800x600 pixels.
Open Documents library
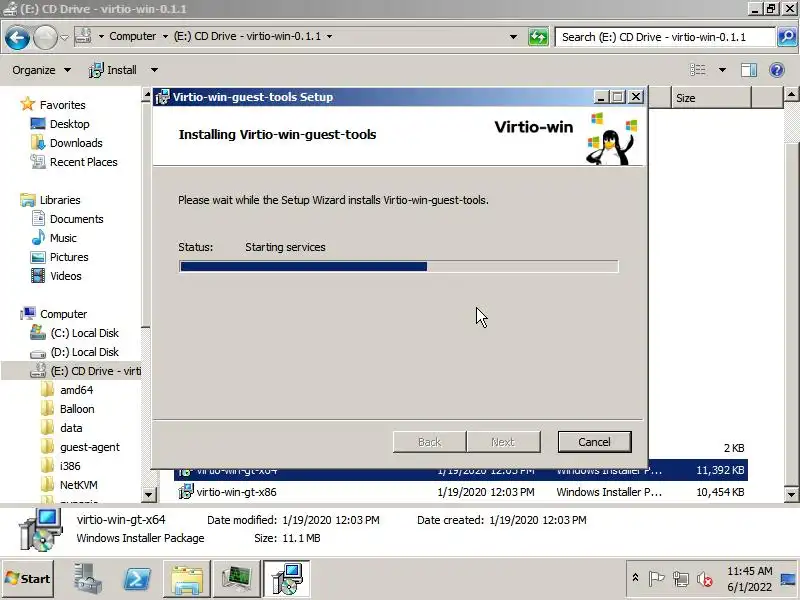tap(77, 219)
